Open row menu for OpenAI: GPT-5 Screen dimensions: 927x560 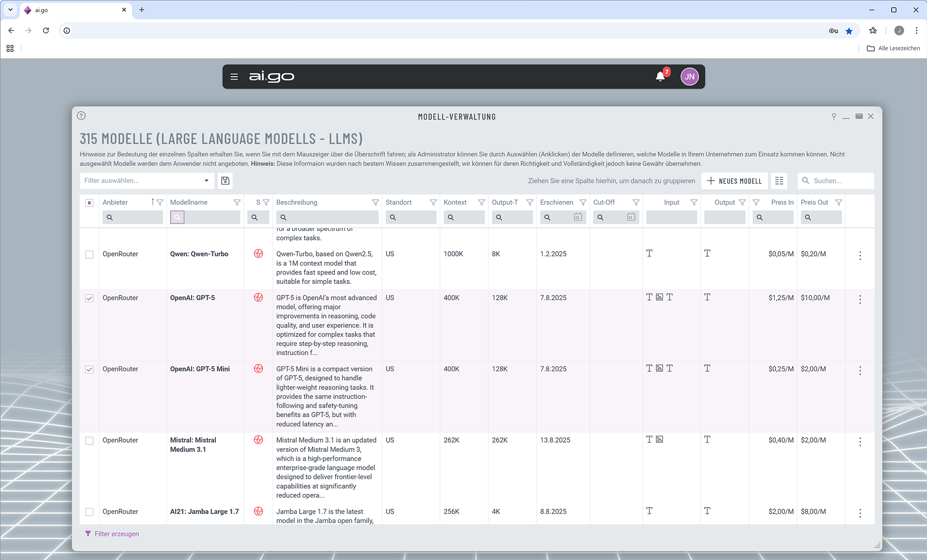click(x=860, y=299)
